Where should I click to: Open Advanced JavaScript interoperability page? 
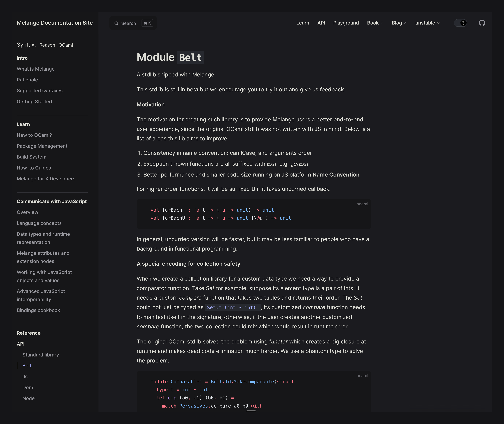click(x=41, y=295)
